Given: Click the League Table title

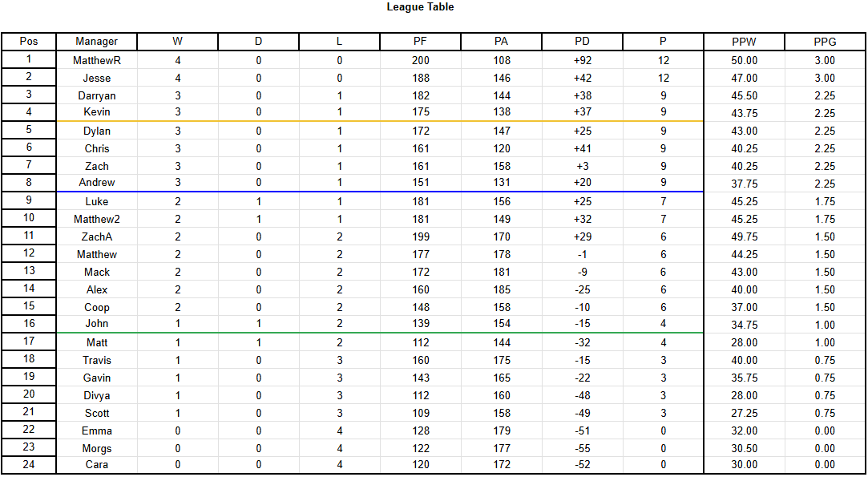Looking at the screenshot, I should click(x=420, y=7).
